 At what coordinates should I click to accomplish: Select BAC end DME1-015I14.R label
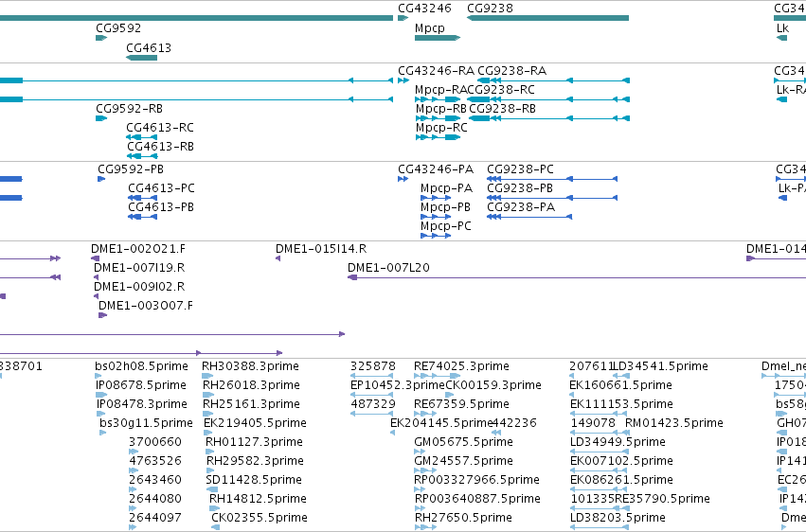(x=321, y=249)
